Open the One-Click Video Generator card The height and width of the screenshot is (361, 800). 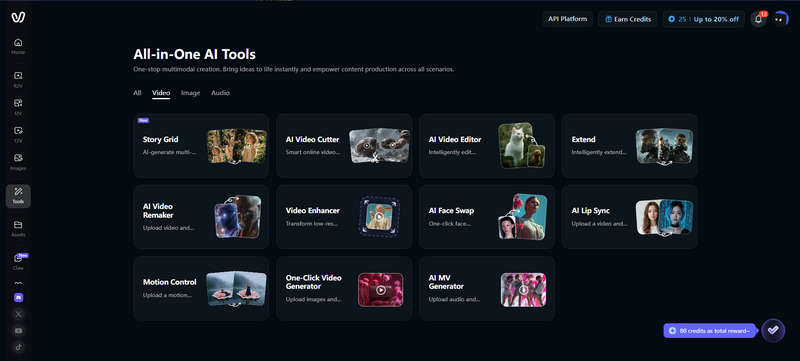(x=344, y=289)
